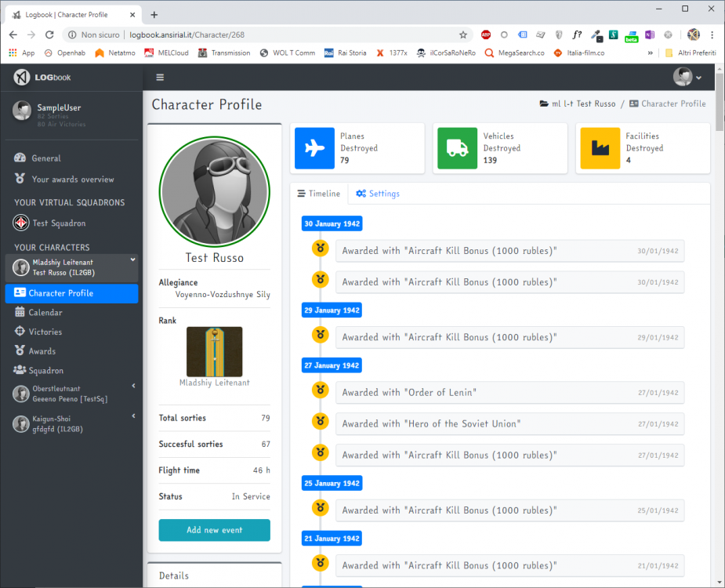Switch to the Settings tab
Image resolution: width=725 pixels, height=588 pixels.
tap(378, 194)
